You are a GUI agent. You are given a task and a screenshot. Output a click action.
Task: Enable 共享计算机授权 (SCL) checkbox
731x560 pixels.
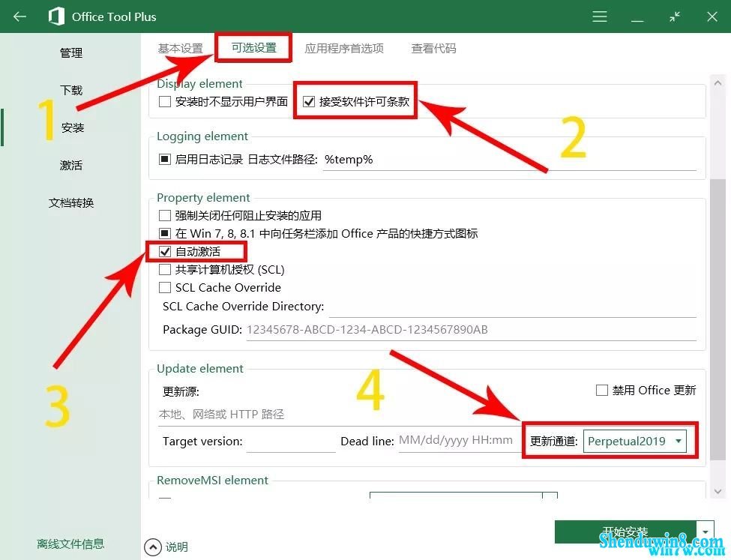click(164, 270)
